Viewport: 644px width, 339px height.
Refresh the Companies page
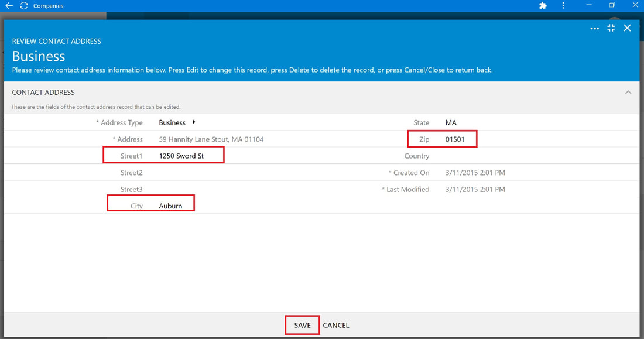24,6
